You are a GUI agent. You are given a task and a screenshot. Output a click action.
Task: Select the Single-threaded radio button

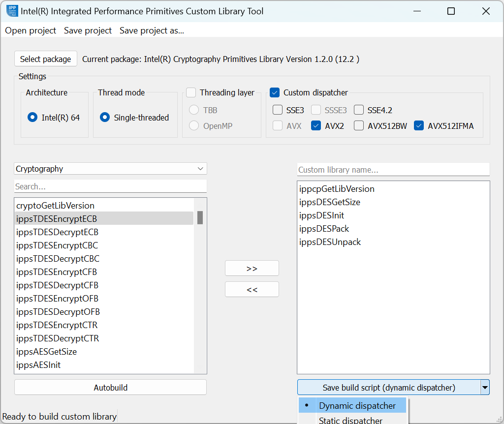[105, 118]
